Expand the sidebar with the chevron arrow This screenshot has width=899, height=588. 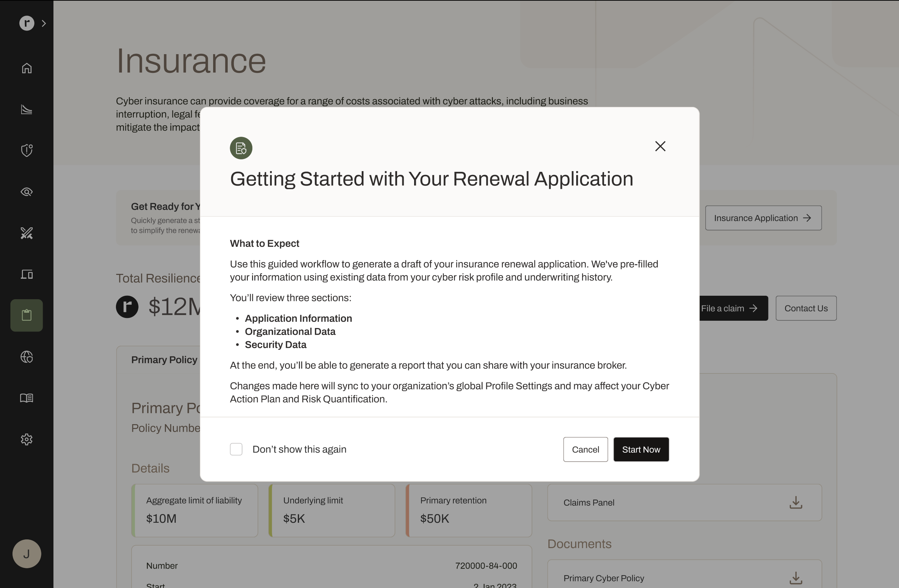pos(44,23)
